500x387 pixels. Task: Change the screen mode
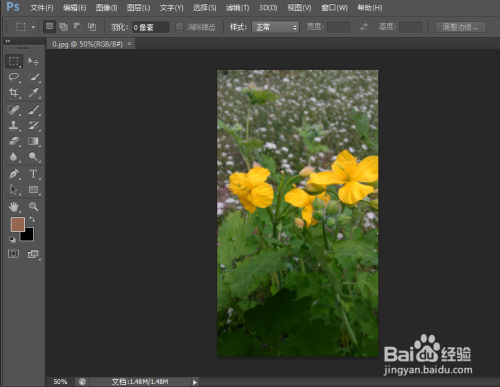click(33, 254)
